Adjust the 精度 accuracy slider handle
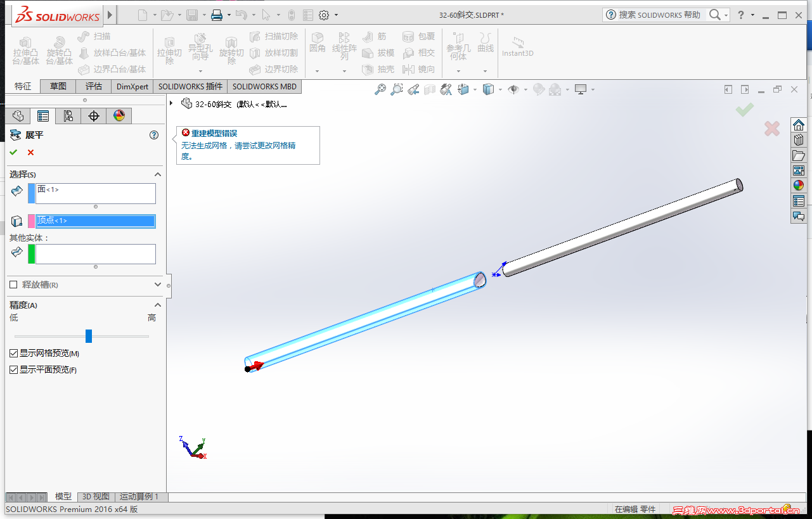The image size is (812, 519). [x=89, y=336]
